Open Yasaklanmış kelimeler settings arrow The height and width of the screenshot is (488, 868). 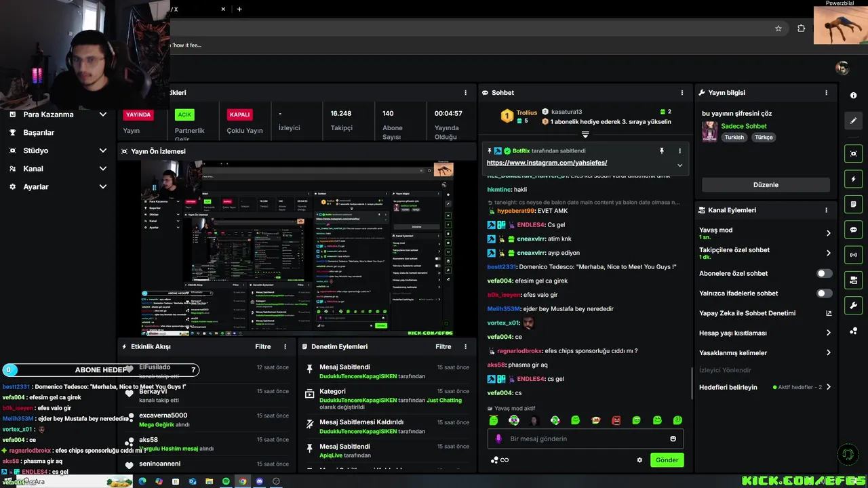click(828, 352)
